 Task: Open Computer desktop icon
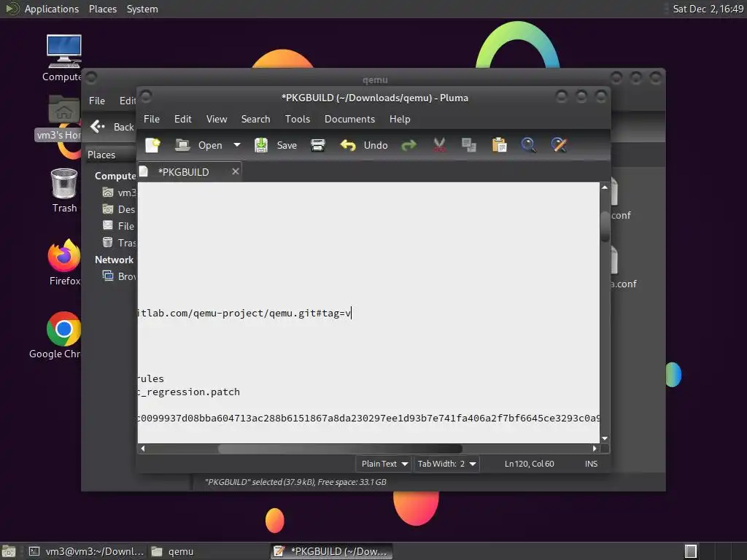click(64, 58)
